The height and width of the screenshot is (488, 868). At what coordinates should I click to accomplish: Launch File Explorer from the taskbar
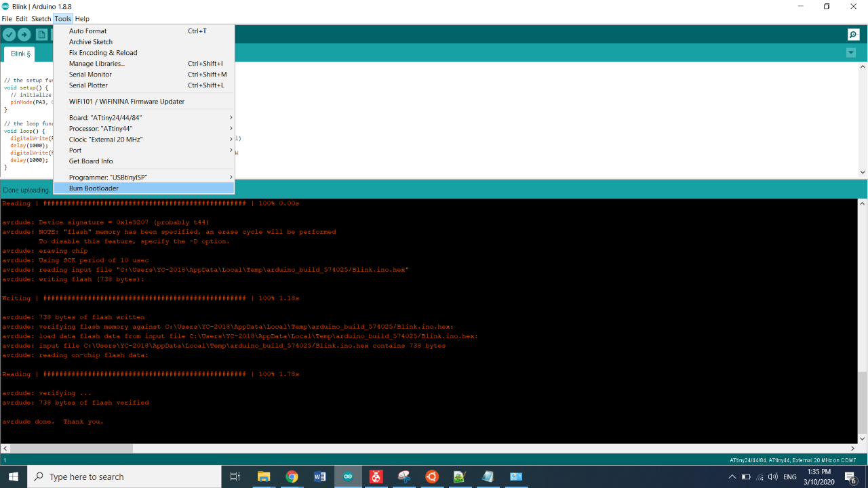[264, 476]
